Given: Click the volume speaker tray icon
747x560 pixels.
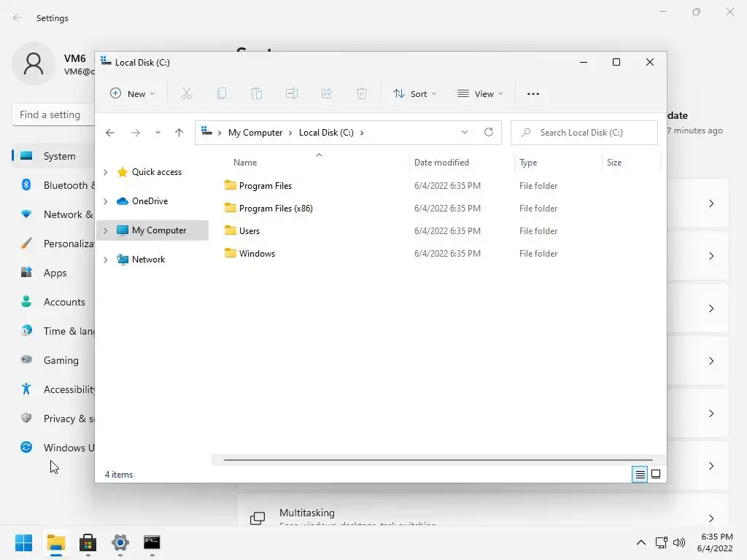Looking at the screenshot, I should click(x=679, y=542).
